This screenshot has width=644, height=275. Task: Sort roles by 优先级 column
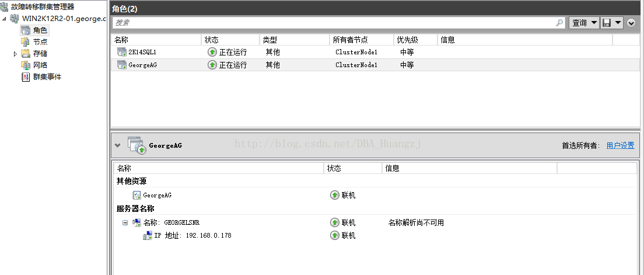click(x=415, y=40)
